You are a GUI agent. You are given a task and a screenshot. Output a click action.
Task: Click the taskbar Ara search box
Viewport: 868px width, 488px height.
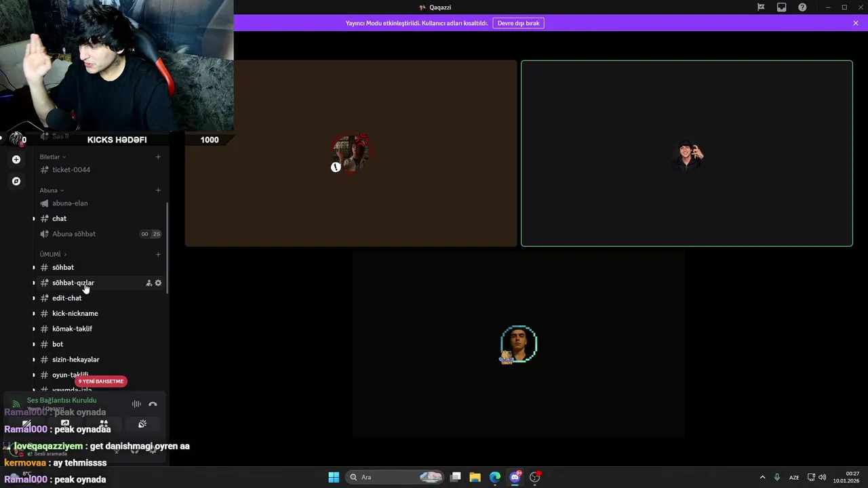click(395, 477)
